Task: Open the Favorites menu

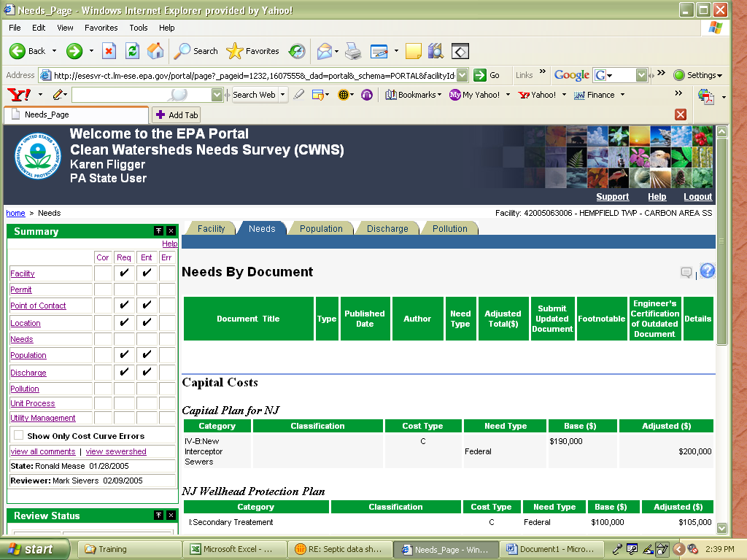Action: click(101, 28)
